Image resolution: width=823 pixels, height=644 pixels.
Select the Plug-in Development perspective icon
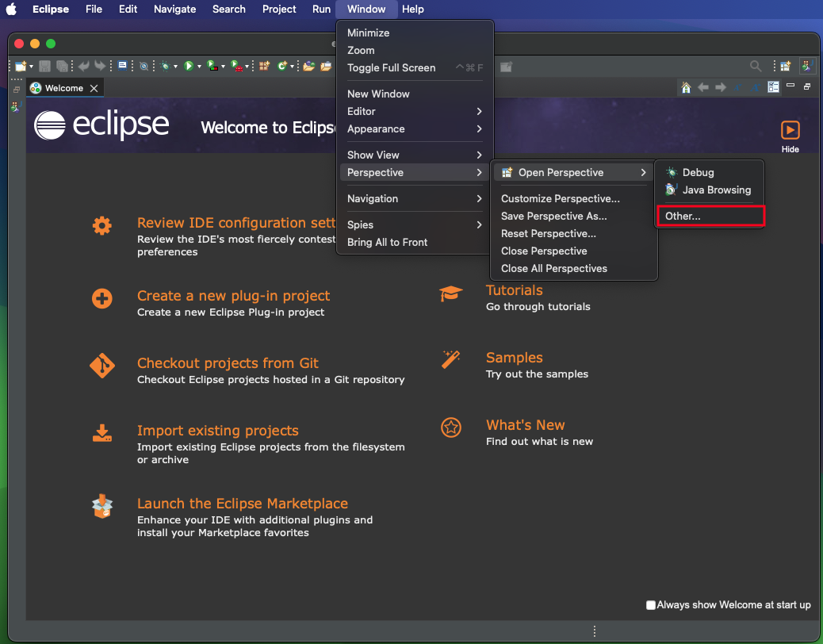click(806, 66)
